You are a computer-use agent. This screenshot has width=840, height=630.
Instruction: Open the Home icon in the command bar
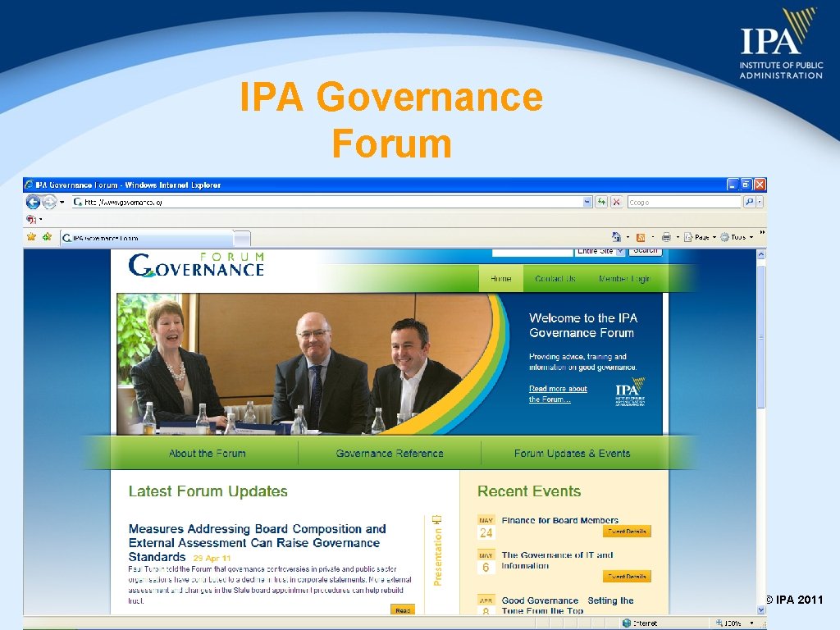coord(617,237)
